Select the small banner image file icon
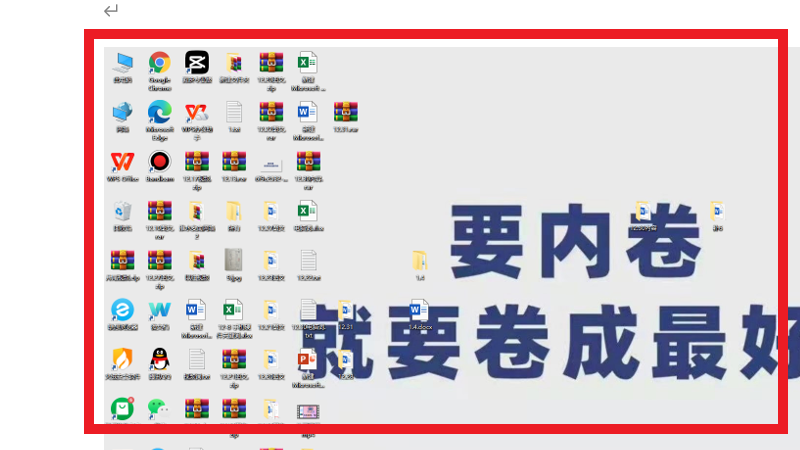The width and height of the screenshot is (800, 450). coord(271,164)
